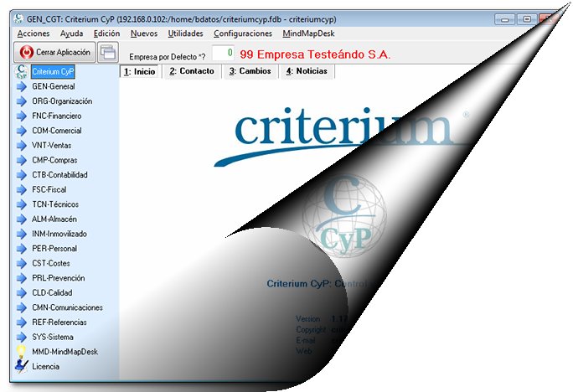
Task: Click the Empresa por Defecto number field
Action: tap(223, 53)
